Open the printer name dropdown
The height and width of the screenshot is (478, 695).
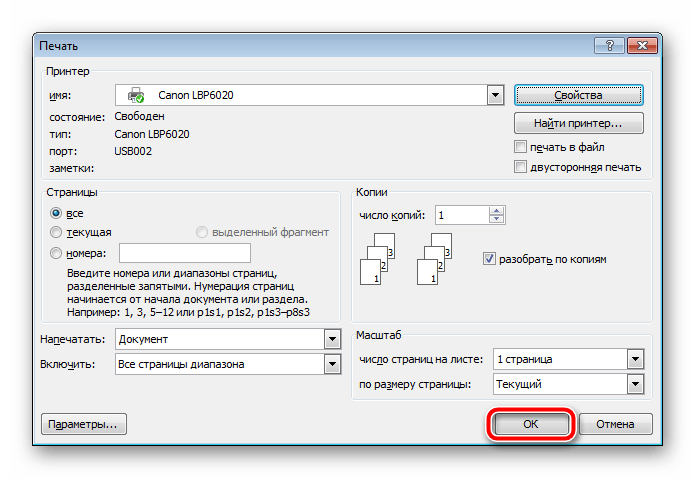494,95
